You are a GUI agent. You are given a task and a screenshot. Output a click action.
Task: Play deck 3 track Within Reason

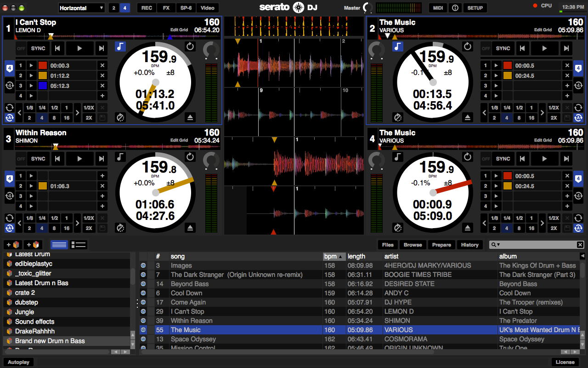click(79, 159)
